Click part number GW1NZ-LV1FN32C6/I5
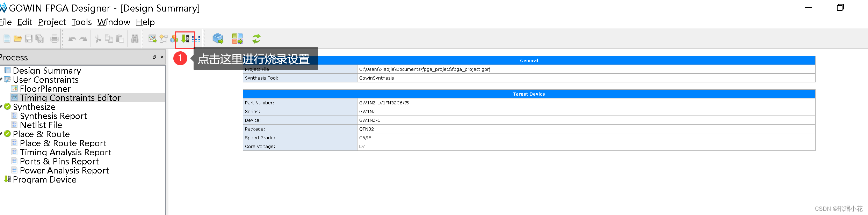This screenshot has height=215, width=868. click(x=586, y=103)
